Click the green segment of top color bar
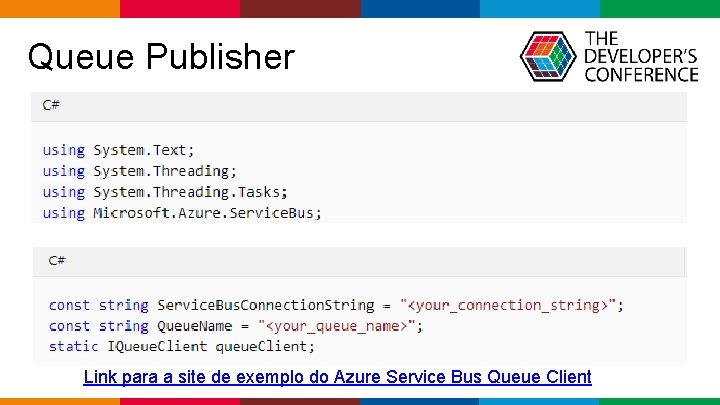The image size is (720, 405). coord(660,9)
